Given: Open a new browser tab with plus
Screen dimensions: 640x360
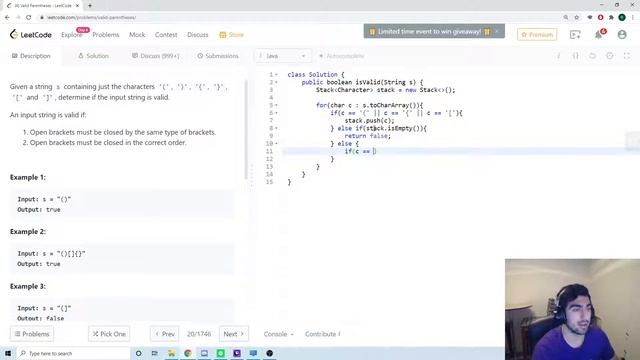Looking at the screenshot, I should pos(90,6).
